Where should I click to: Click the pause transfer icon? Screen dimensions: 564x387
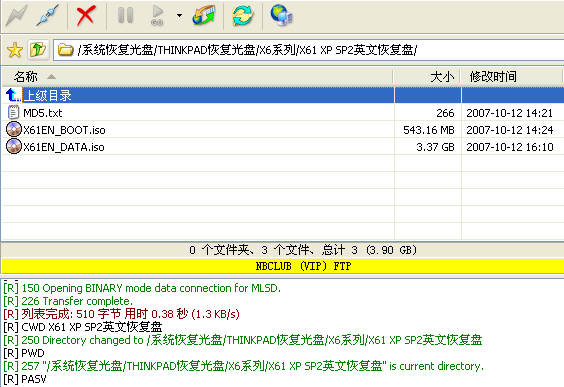126,15
